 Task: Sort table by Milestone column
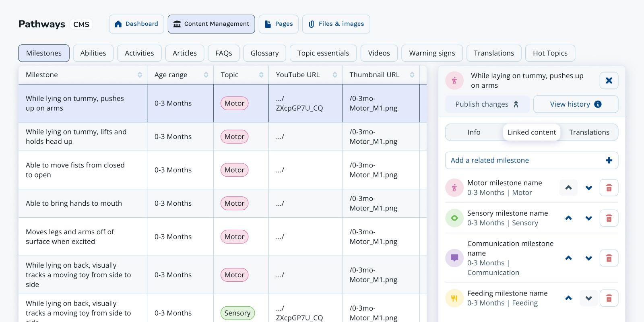pyautogui.click(x=140, y=75)
